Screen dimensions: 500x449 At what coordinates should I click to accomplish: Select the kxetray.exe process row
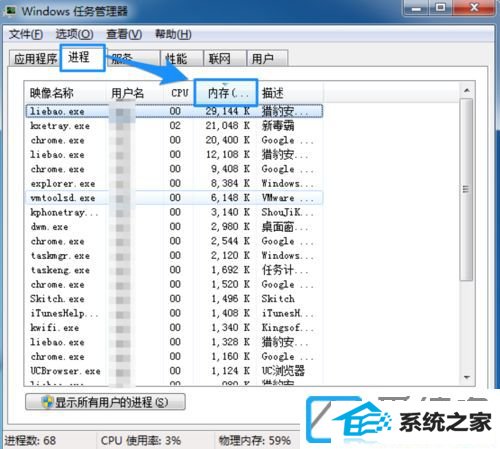coord(174,126)
